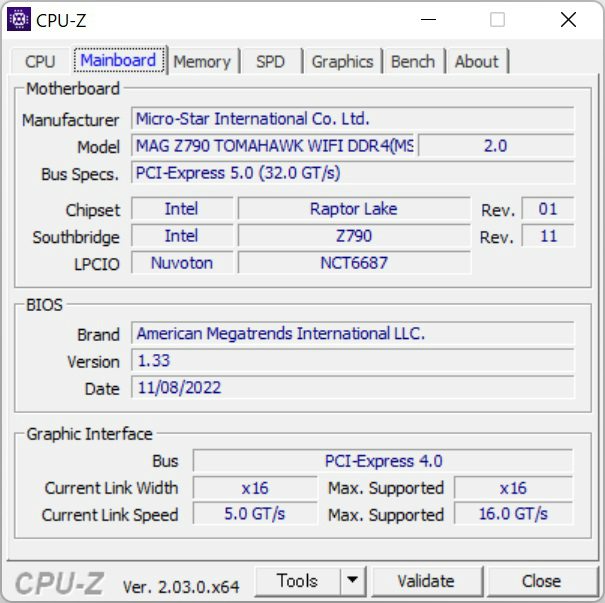Click the Close button at bottom
The height and width of the screenshot is (603, 605).
pyautogui.click(x=541, y=581)
